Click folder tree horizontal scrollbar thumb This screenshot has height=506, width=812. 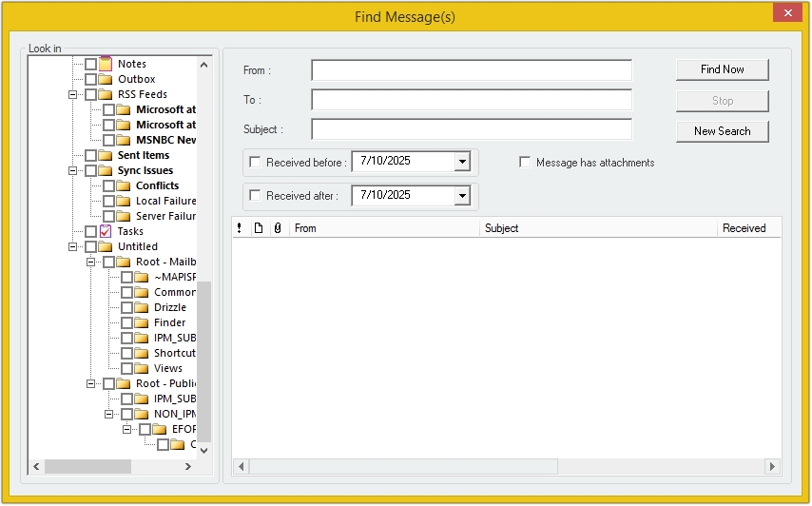87,467
